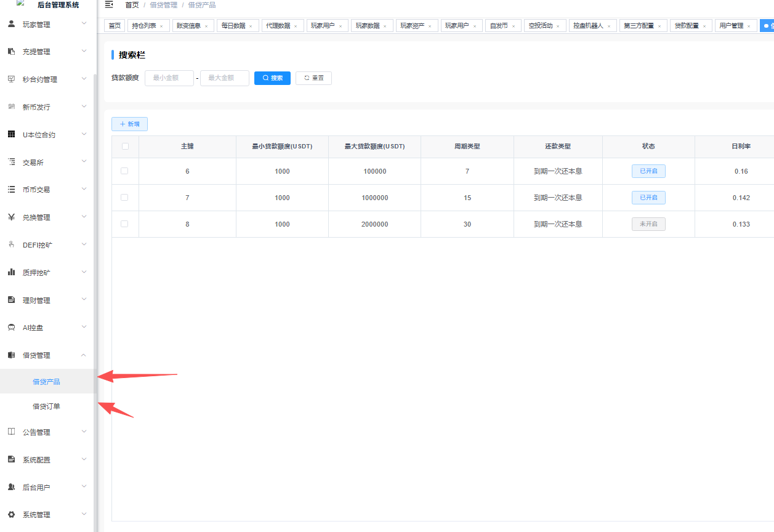
Task: Expand the 公告管理 submenu arrow
Action: click(84, 432)
